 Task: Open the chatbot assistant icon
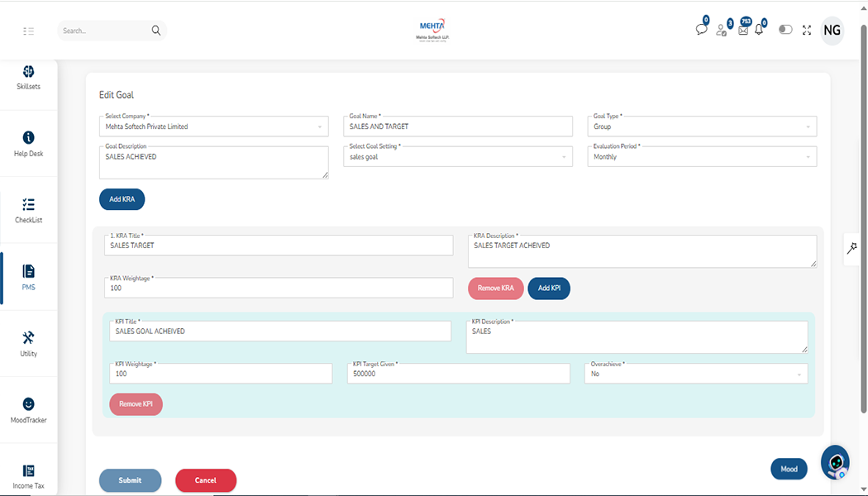[x=835, y=463]
